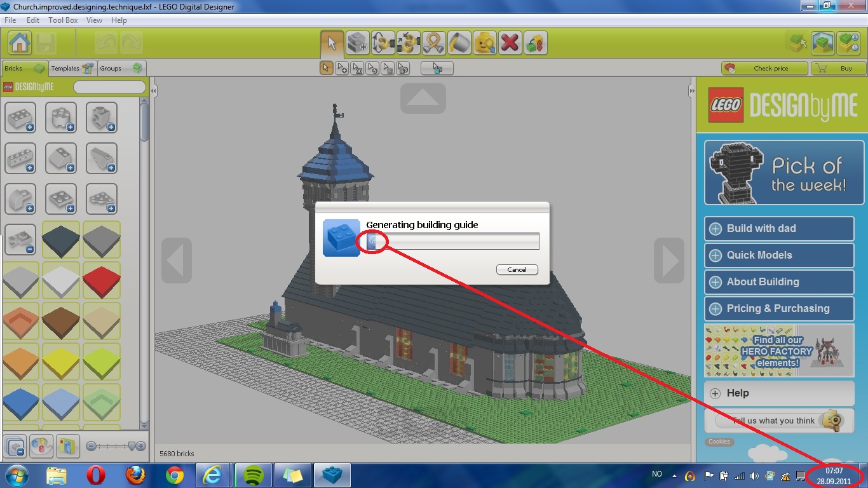Expand the Help section
868x488 pixels.
[779, 393]
